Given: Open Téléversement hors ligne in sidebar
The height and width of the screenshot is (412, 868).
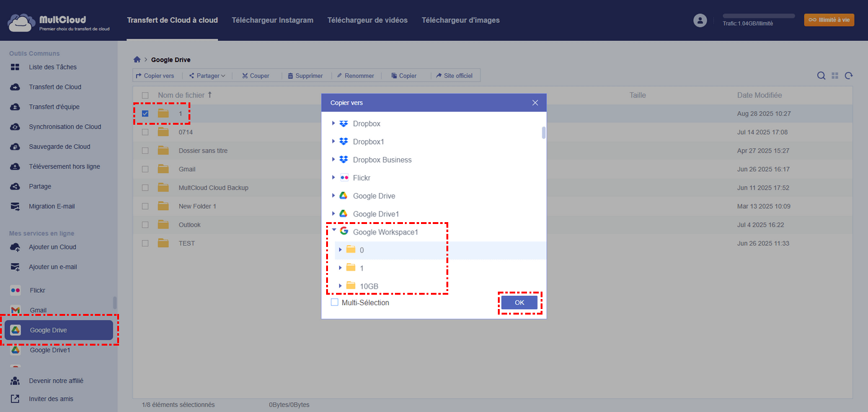Looking at the screenshot, I should tap(64, 166).
